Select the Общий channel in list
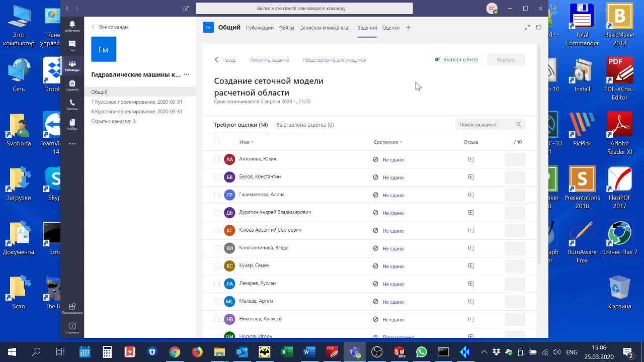The width and height of the screenshot is (644, 362). click(x=140, y=92)
